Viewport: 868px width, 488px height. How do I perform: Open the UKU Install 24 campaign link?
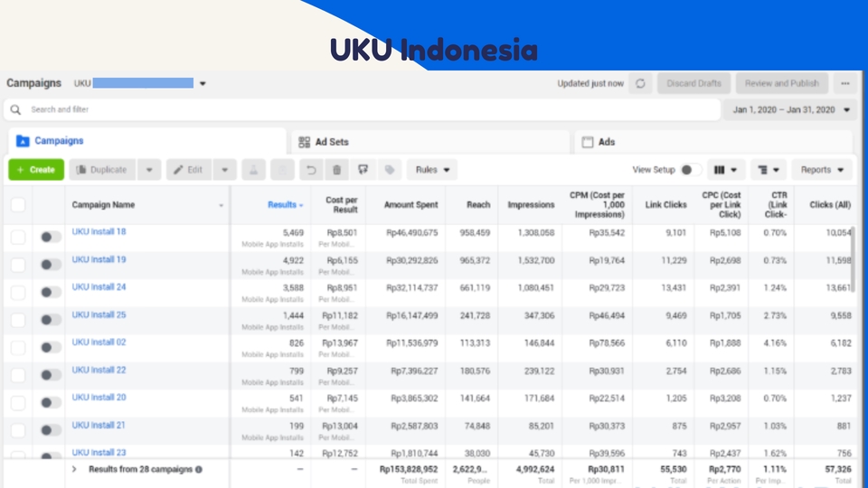(99, 287)
